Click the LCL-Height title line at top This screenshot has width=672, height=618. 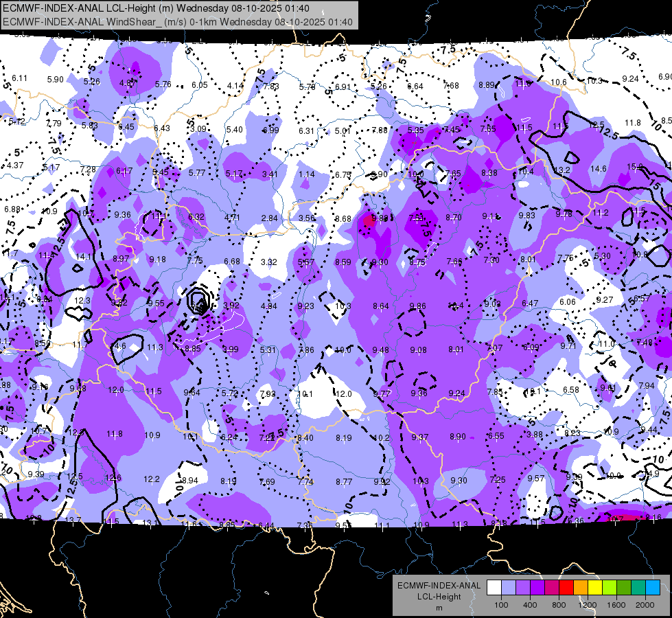pyautogui.click(x=156, y=8)
